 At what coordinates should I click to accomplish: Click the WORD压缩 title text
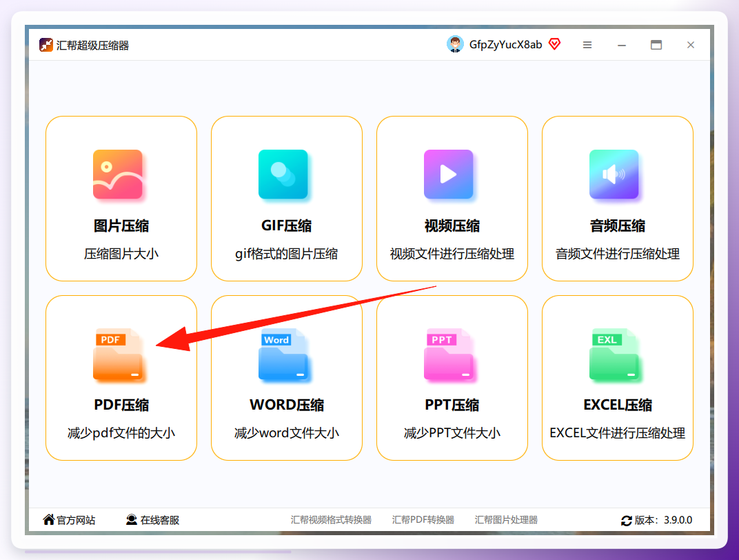tap(287, 405)
